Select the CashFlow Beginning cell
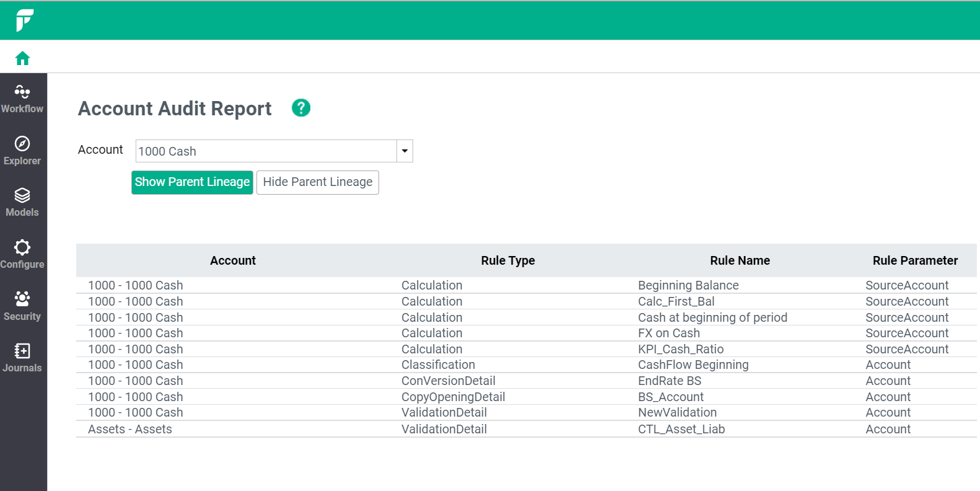The image size is (980, 491). (x=693, y=365)
